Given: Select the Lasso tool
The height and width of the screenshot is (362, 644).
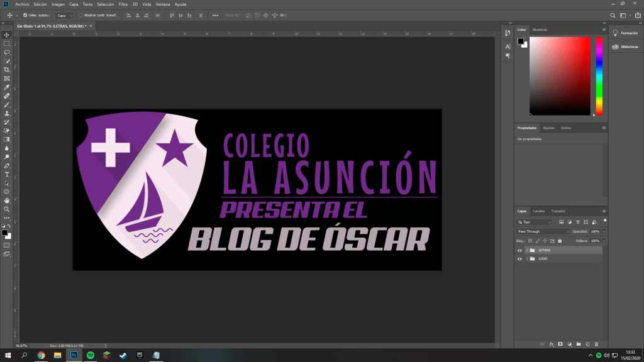Looking at the screenshot, I should point(7,52).
